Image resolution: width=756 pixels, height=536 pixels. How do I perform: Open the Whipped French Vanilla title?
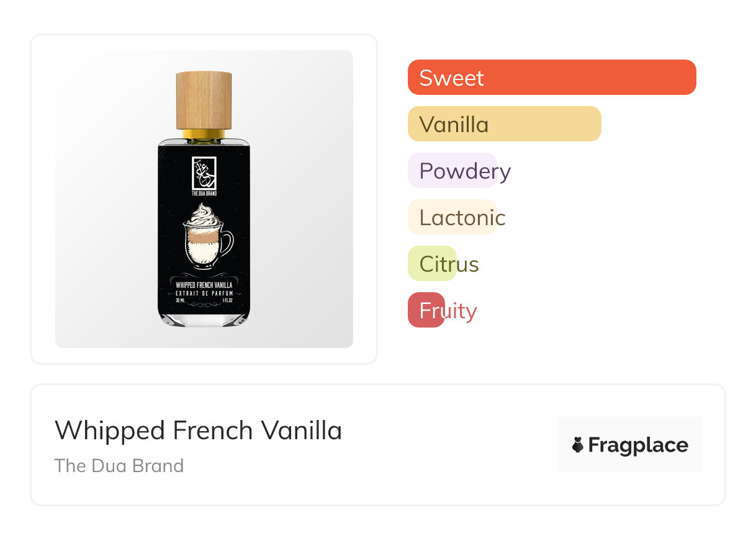pyautogui.click(x=198, y=430)
